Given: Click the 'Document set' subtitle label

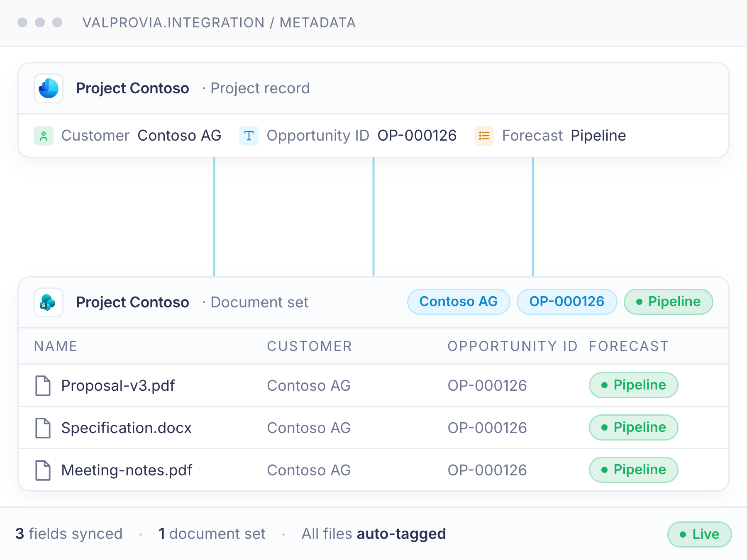Looking at the screenshot, I should point(260,302).
